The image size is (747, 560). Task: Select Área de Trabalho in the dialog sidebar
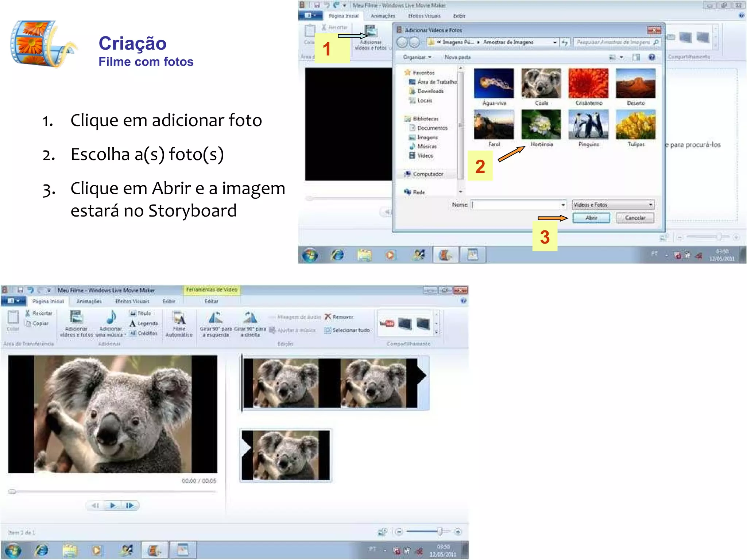pyautogui.click(x=433, y=82)
